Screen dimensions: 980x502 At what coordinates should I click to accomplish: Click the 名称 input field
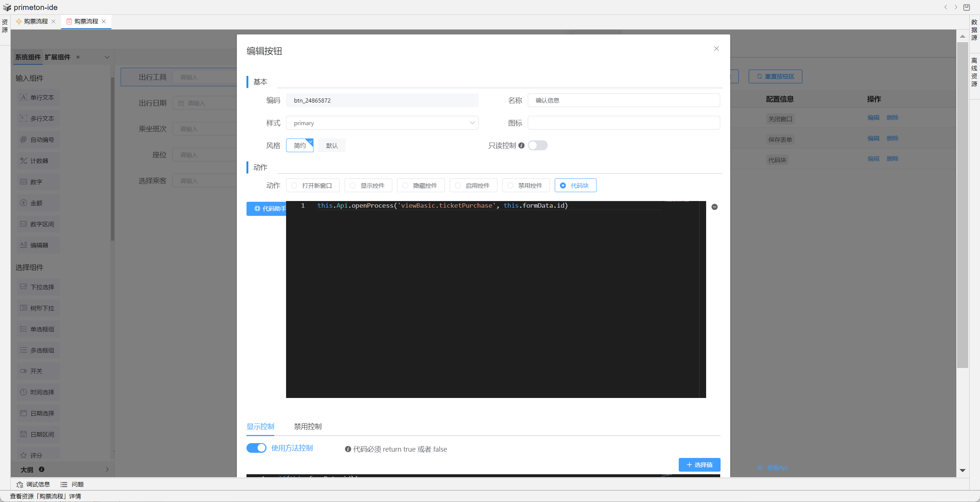tap(623, 100)
